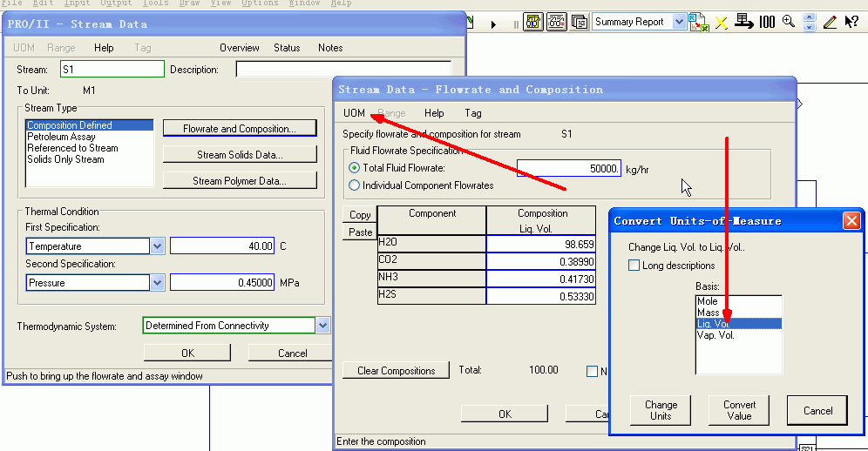Close the Convert Units-of-Measure dialog
The height and width of the screenshot is (451, 868).
(x=851, y=221)
